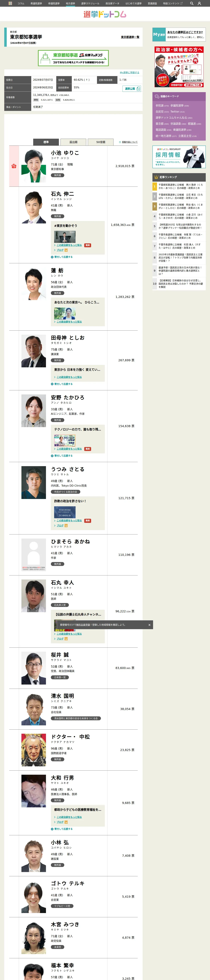Open the 東京都選挙一覧 link
Viewport: 210px width, 980px height.
point(130,37)
